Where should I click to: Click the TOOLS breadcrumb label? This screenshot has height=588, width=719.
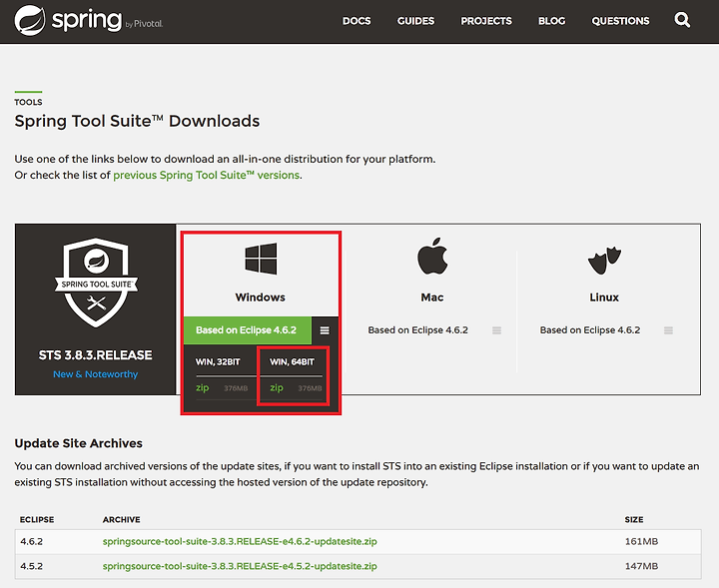point(28,102)
